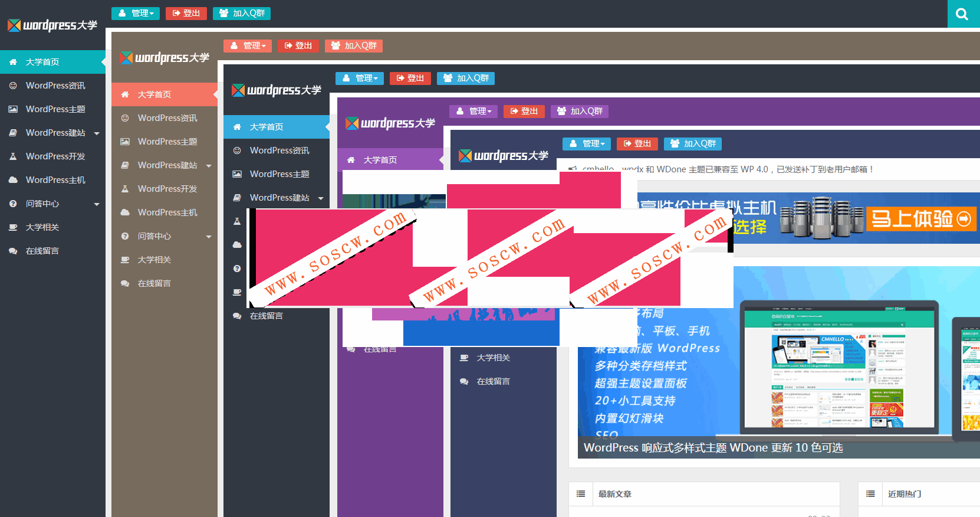Select the blue-highlighted 大学首页 item in the black sidebar
This screenshot has height=517, width=980.
coord(277,127)
